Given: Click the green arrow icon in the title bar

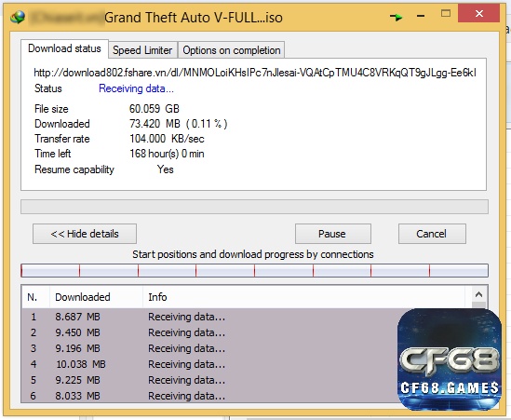Looking at the screenshot, I should pyautogui.click(x=396, y=17).
